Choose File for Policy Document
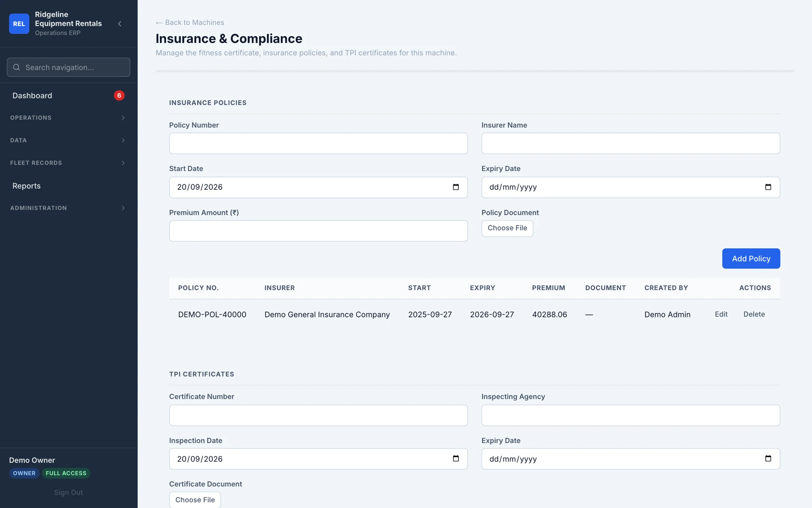Screen dimensions: 812x508 507,228
